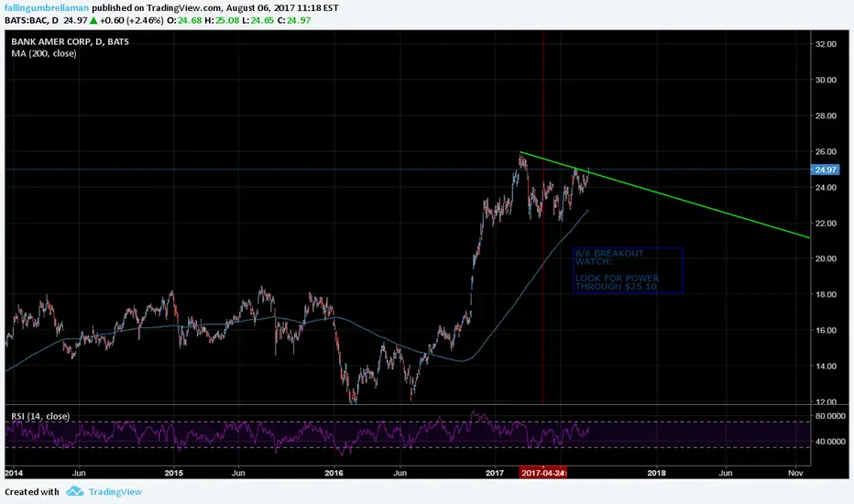Click the 22.00 price axis label
854x504 pixels.
click(826, 223)
